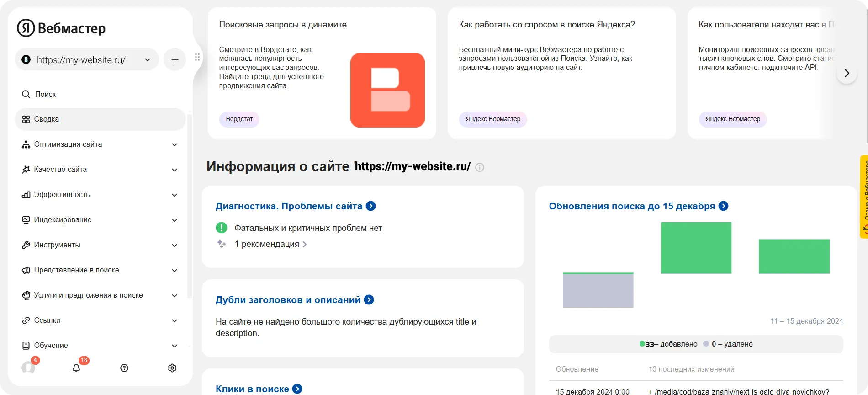Click the Yandex Webmaster logo

tap(61, 28)
